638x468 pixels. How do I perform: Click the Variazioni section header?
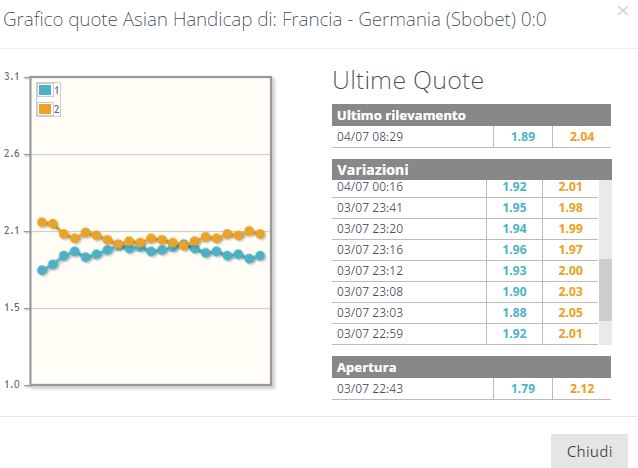point(471,170)
